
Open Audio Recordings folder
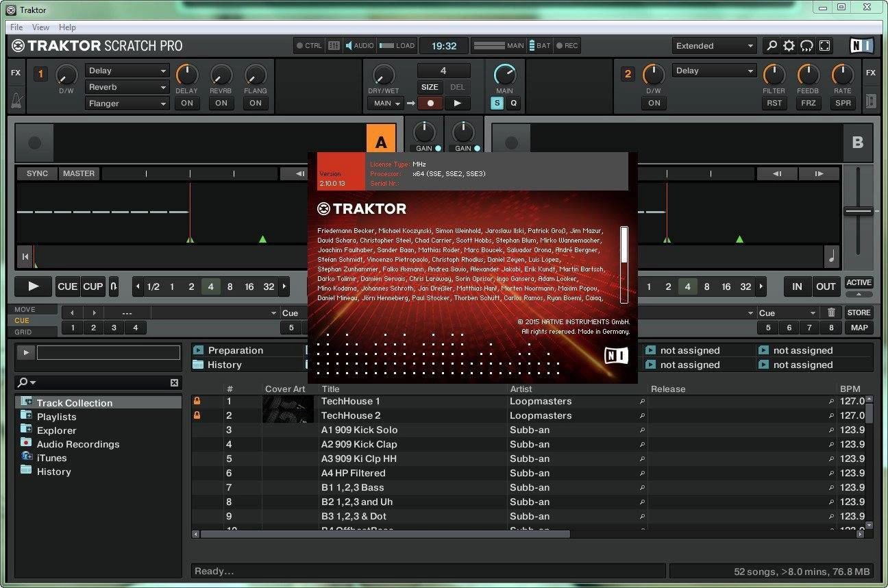78,444
